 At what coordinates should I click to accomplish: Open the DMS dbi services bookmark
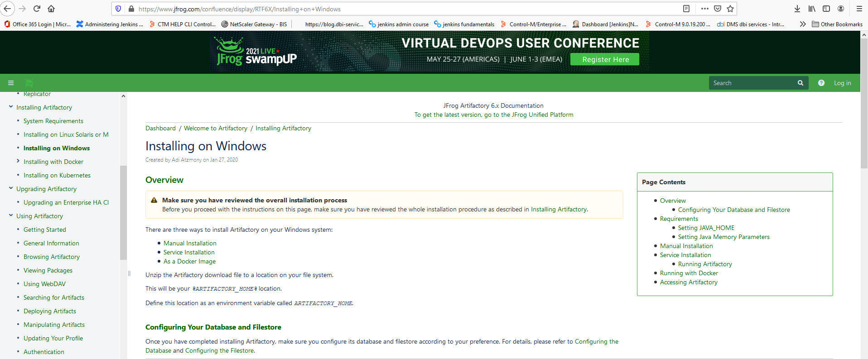coord(751,24)
